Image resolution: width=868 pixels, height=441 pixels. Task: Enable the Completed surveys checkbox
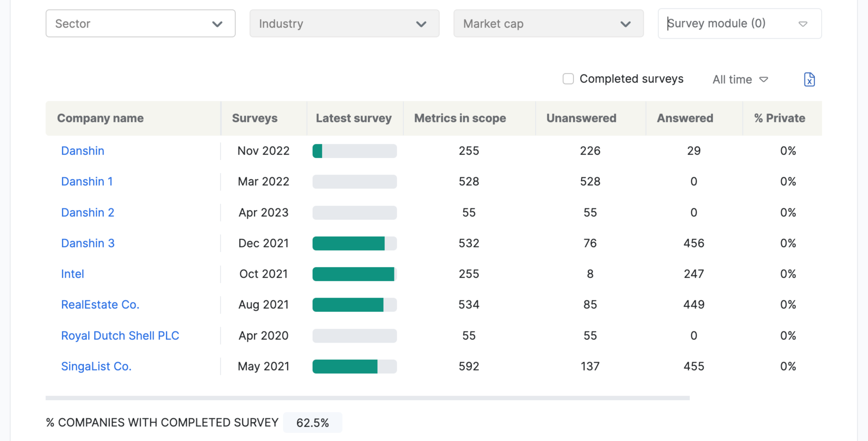[568, 79]
